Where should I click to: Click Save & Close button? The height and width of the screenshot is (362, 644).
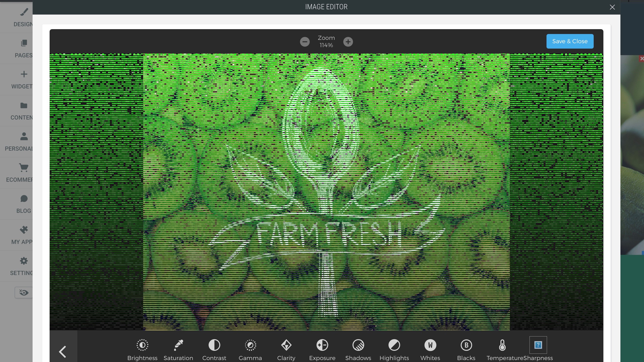[570, 41]
